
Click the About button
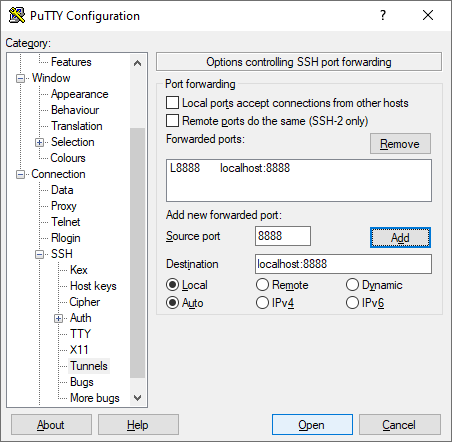51,425
